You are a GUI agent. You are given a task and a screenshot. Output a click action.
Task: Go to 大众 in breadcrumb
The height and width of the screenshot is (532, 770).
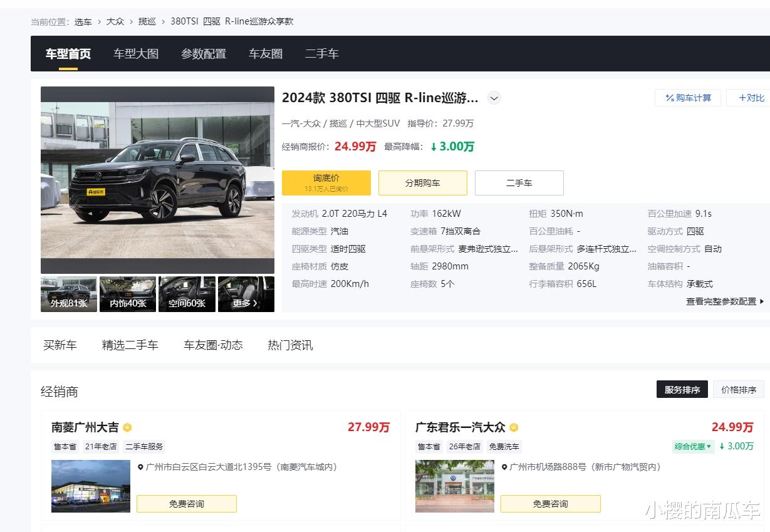(x=115, y=21)
